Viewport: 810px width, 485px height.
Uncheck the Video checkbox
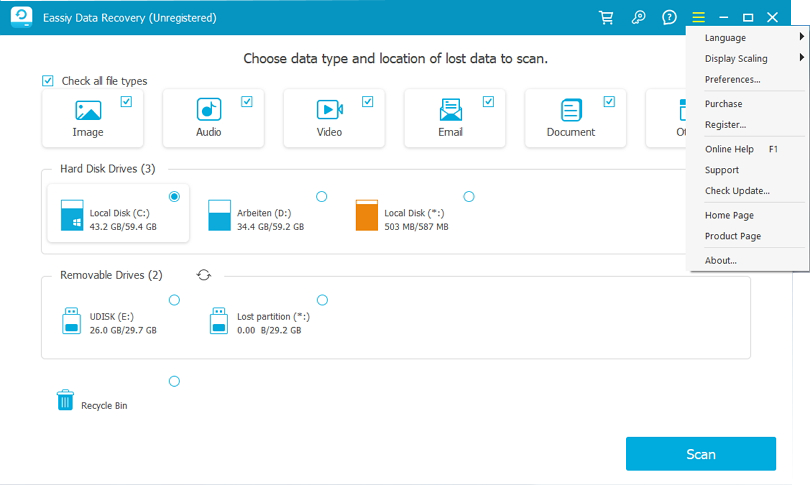368,102
